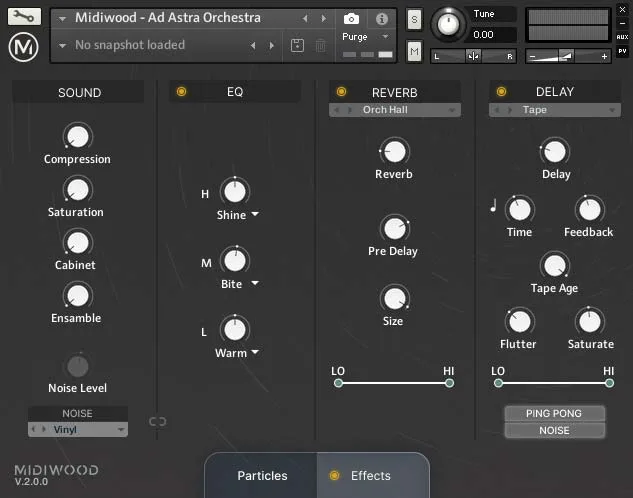Open the instrument name dropdown menu
This screenshot has height=498, width=633.
(x=62, y=19)
